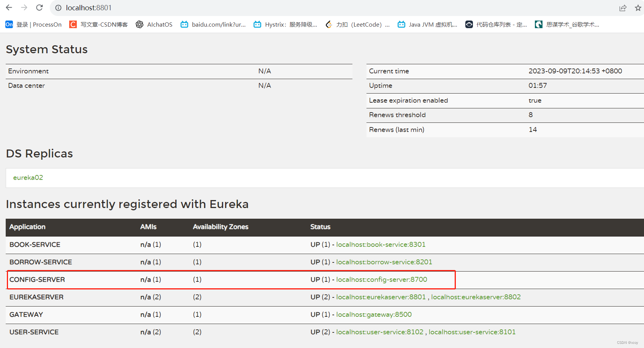Click the Lease expiration enabled label
The width and height of the screenshot is (644, 348).
pyautogui.click(x=408, y=100)
